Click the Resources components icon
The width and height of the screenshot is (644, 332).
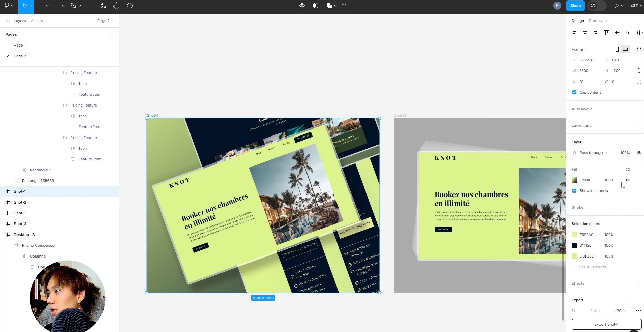coord(302,6)
